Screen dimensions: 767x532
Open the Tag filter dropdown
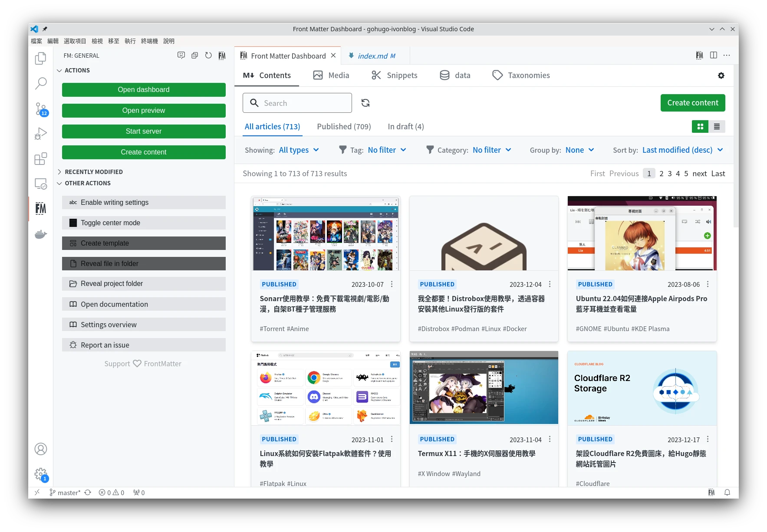[386, 150]
